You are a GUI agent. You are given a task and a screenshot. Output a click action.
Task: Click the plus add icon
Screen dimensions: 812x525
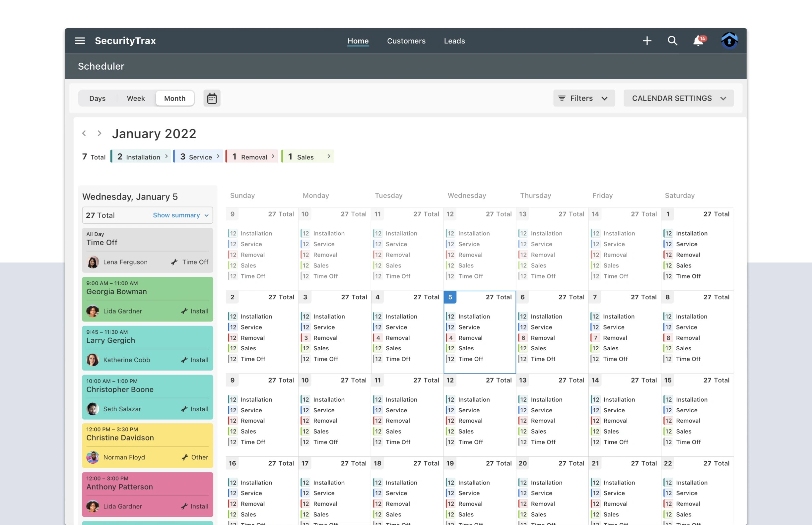pos(646,40)
